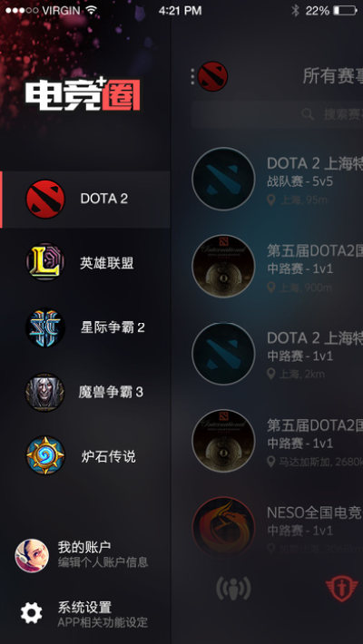
Task: Select the DOTA 2 red logo icon in sidebar
Action: 45,200
